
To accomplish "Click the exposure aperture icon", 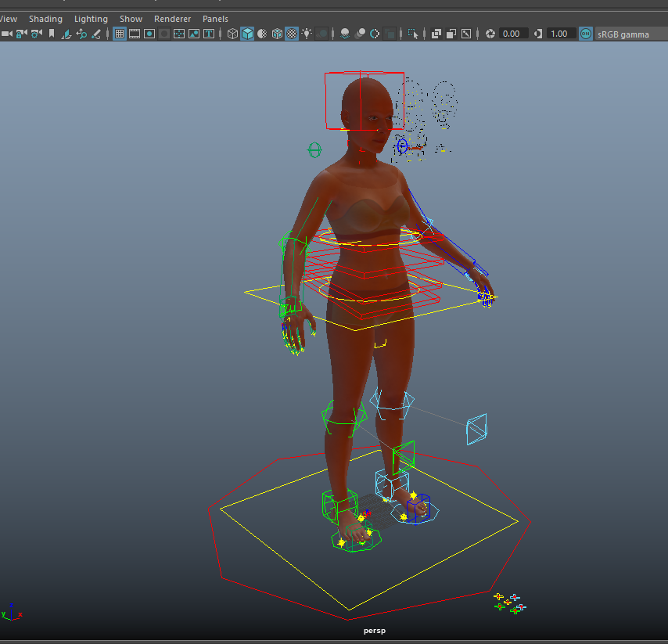I will (490, 34).
